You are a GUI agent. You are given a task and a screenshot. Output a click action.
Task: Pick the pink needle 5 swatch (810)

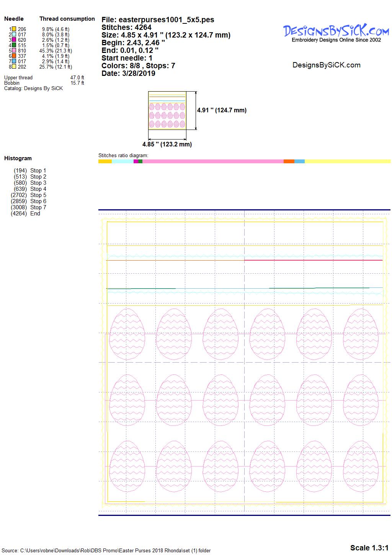point(14,51)
